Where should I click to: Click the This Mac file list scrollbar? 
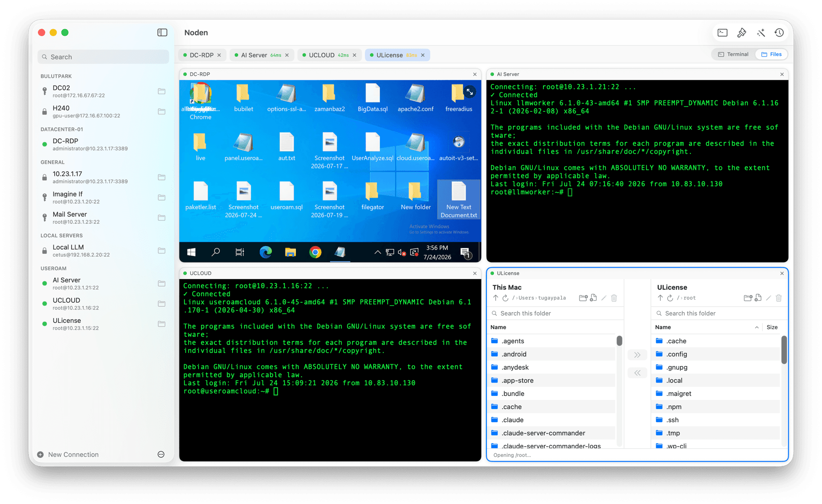[619, 341]
